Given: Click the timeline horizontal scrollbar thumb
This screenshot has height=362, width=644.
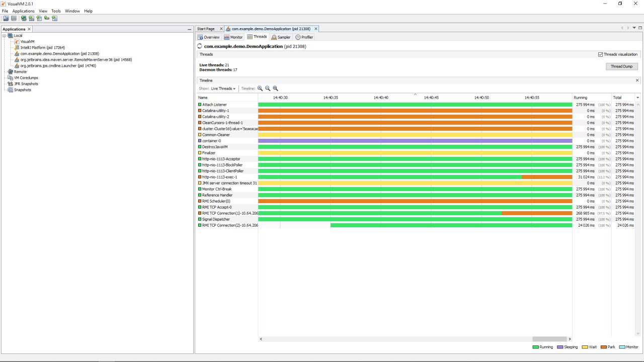Looking at the screenshot, I should click(549, 339).
